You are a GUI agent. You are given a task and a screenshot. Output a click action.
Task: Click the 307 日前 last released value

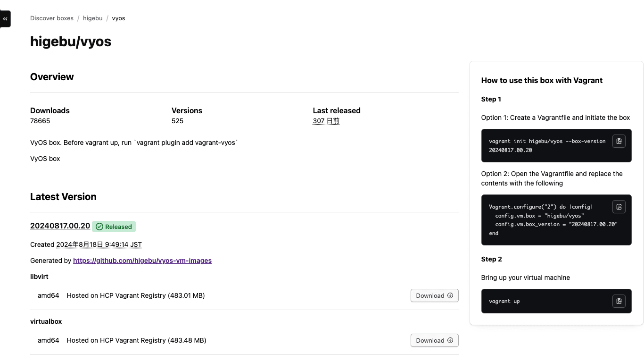(x=326, y=121)
